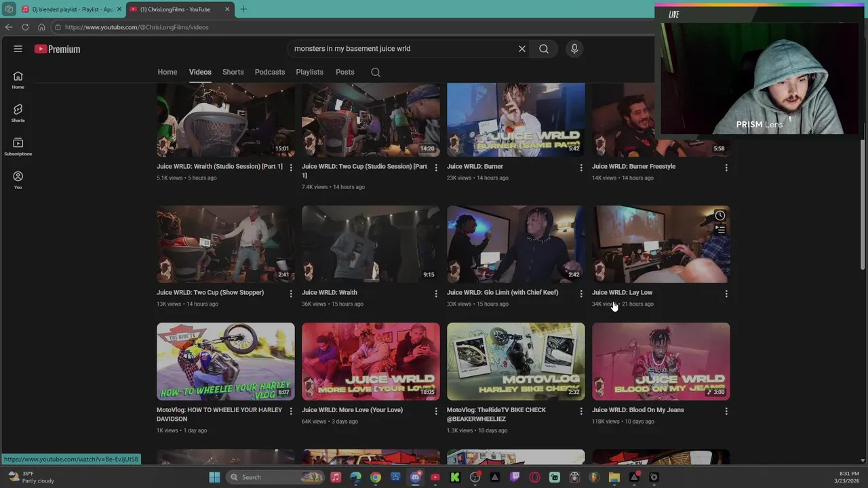Open options menu for Two Cup (Studio Session) video

[x=436, y=167]
